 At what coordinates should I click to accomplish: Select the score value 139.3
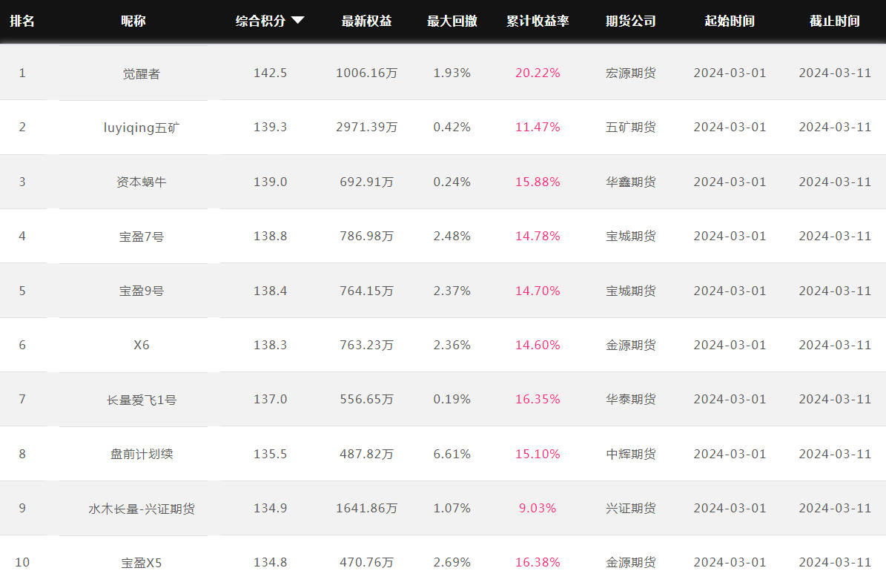[270, 127]
